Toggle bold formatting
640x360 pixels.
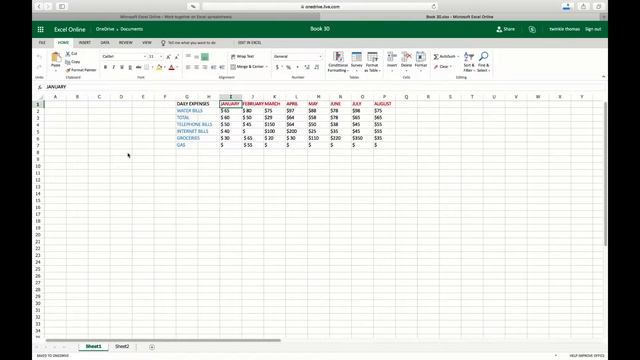point(105,67)
